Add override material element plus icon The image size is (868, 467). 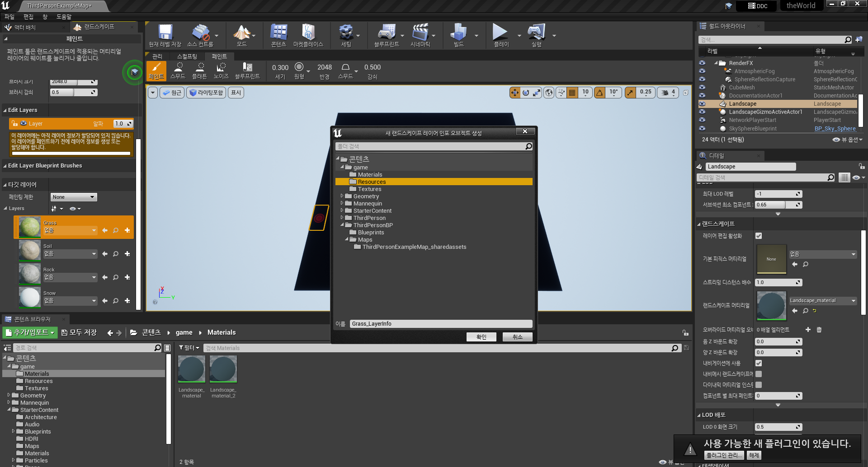(808, 330)
